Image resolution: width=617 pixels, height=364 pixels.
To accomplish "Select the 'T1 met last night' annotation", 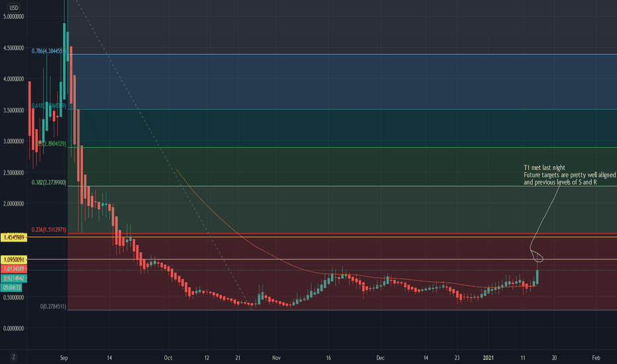I will point(544,167).
